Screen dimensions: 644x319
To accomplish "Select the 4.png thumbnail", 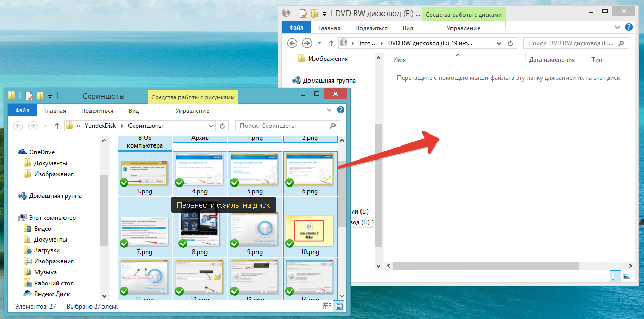I will tap(200, 174).
